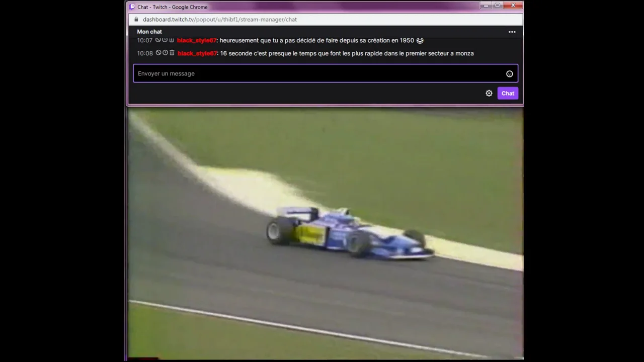This screenshot has height=362, width=644.
Task: Focus the 'Envoyer un message' input field
Action: point(326,73)
